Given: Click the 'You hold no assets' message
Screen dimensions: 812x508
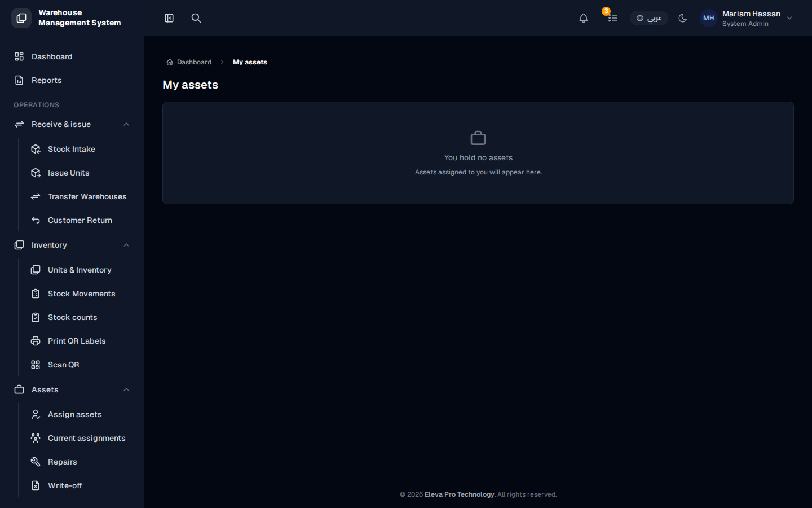Looking at the screenshot, I should [478, 157].
